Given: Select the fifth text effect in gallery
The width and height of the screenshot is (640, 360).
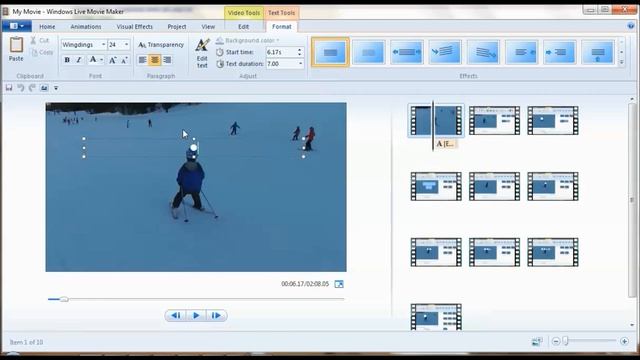Looking at the screenshot, I should click(483, 52).
